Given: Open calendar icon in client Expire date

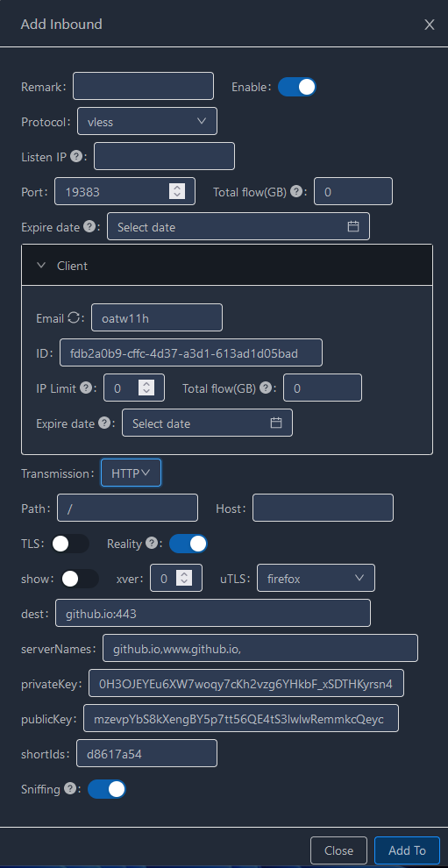Looking at the screenshot, I should pos(276,423).
